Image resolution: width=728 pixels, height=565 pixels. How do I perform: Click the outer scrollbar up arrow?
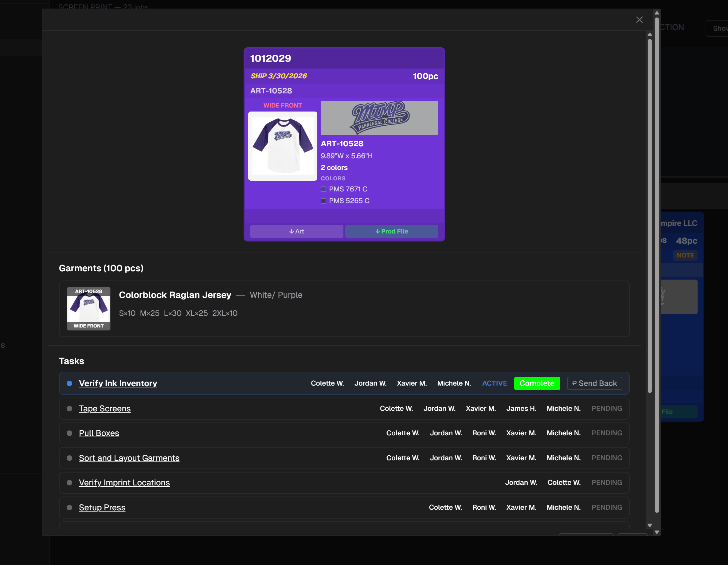pyautogui.click(x=656, y=13)
